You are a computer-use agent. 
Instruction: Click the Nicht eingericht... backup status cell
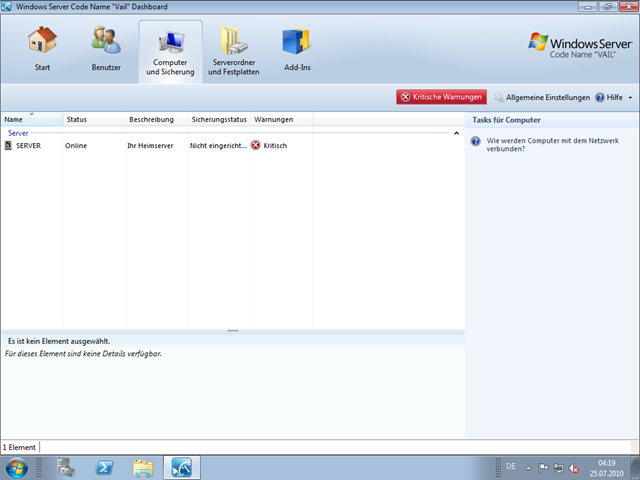[x=218, y=146]
